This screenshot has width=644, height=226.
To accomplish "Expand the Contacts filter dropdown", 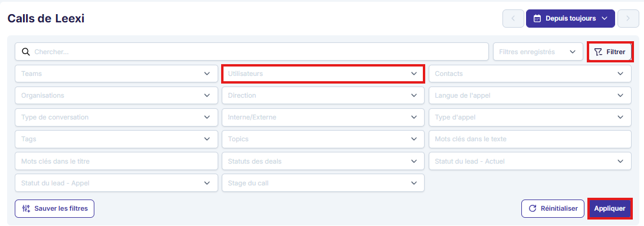I will click(x=530, y=74).
